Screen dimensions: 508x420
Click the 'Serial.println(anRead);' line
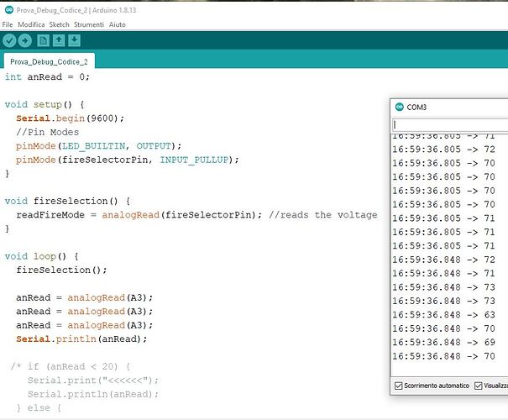[81, 339]
